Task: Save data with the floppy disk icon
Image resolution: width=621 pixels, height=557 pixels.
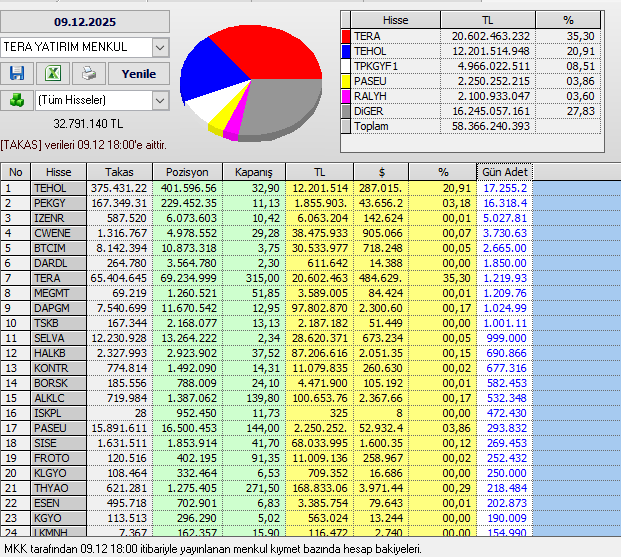Action: coord(17,73)
